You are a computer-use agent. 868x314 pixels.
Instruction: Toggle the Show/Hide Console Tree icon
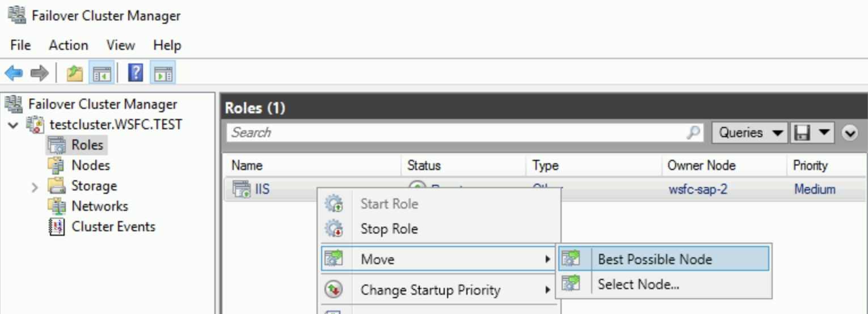coord(103,73)
